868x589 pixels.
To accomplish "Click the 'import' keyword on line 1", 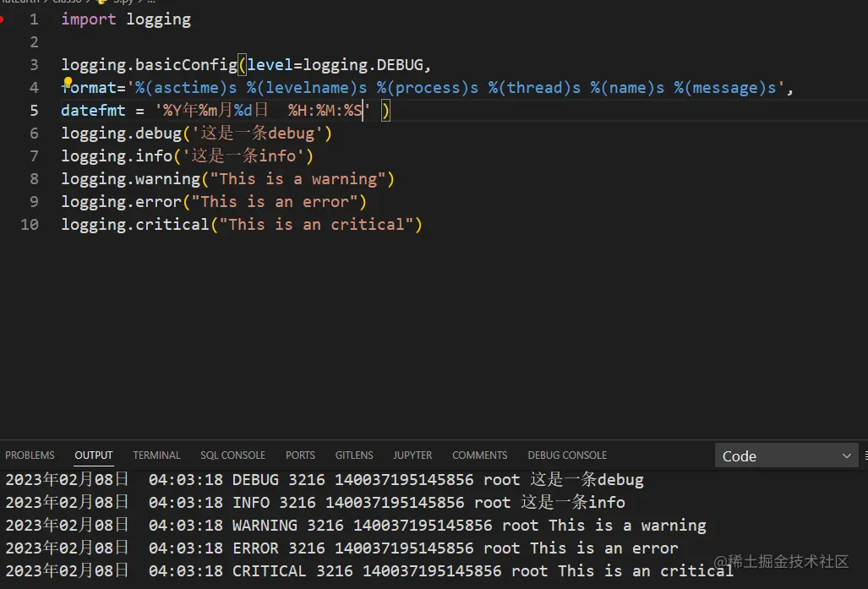I will tap(89, 19).
